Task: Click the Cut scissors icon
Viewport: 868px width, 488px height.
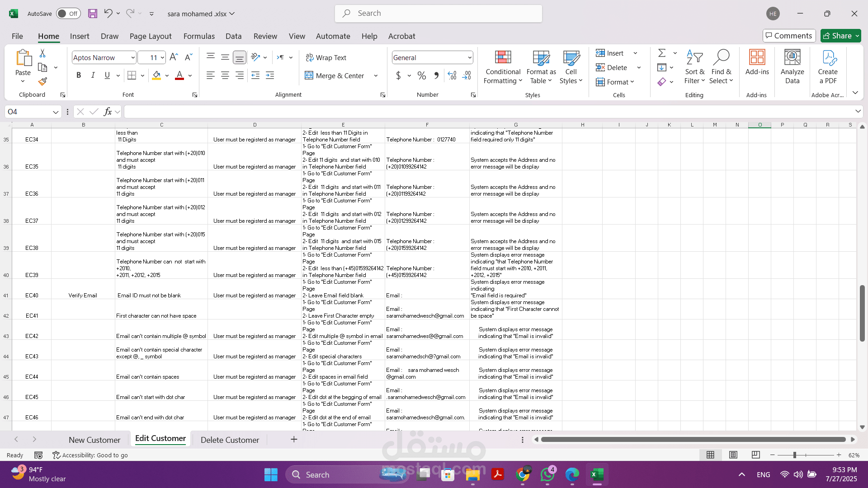Action: coord(42,53)
